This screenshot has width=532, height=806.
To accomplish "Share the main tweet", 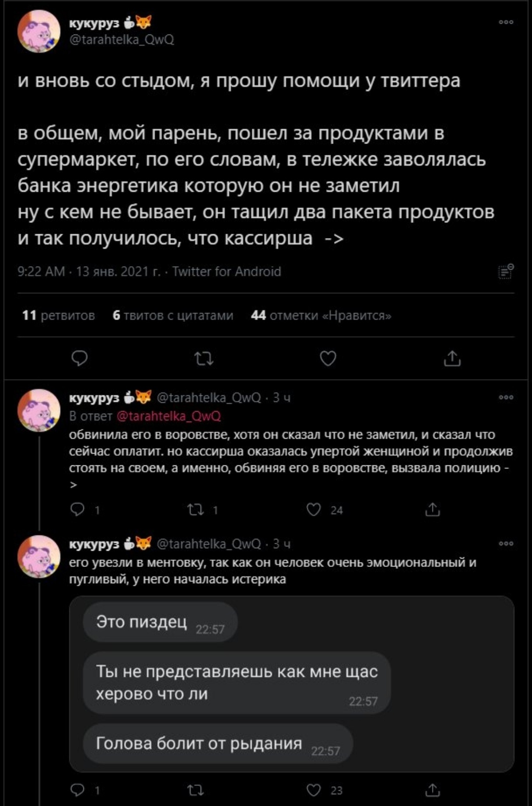I will (452, 358).
